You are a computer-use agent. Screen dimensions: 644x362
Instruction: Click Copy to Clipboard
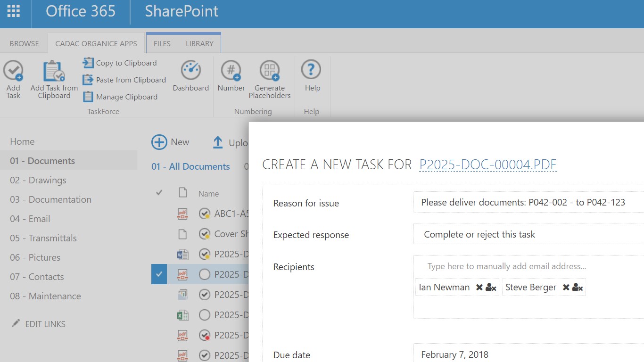coord(120,63)
